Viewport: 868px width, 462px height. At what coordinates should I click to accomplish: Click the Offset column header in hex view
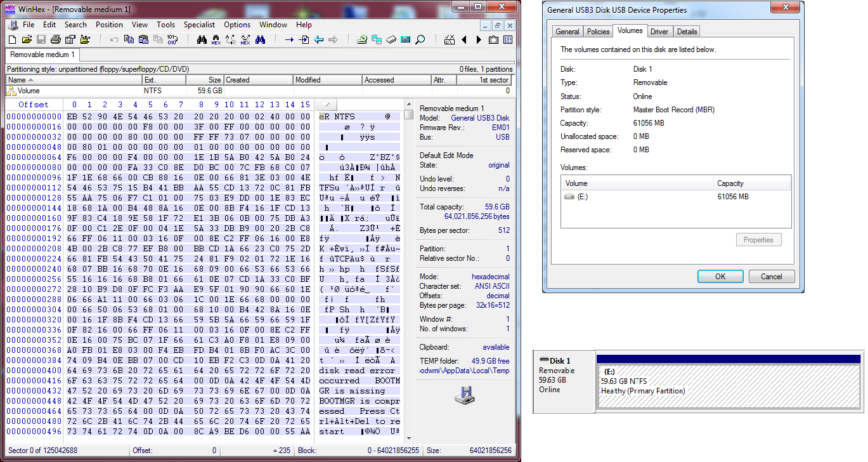pyautogui.click(x=34, y=105)
